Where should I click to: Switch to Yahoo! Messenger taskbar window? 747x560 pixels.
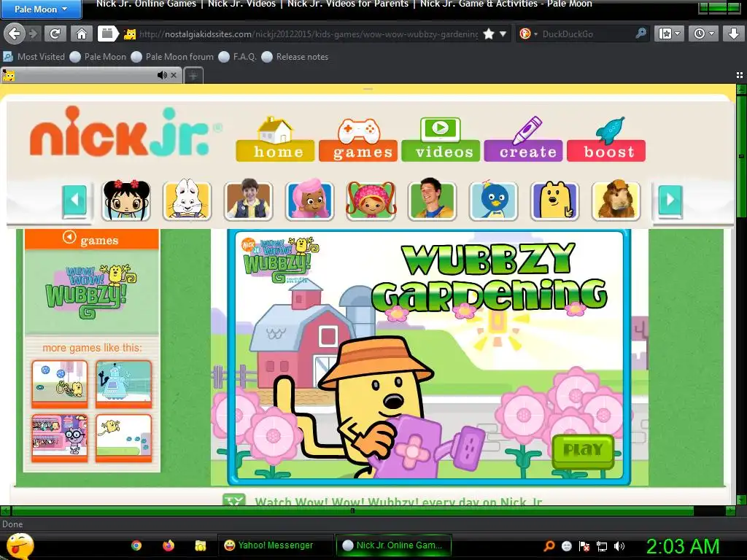tap(276, 545)
